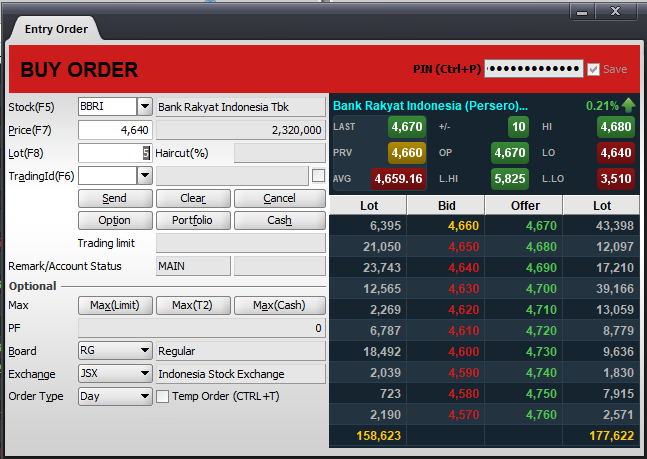Screen dimensions: 647x459
Task: Click the green up-arrow price change icon
Action: 628,105
